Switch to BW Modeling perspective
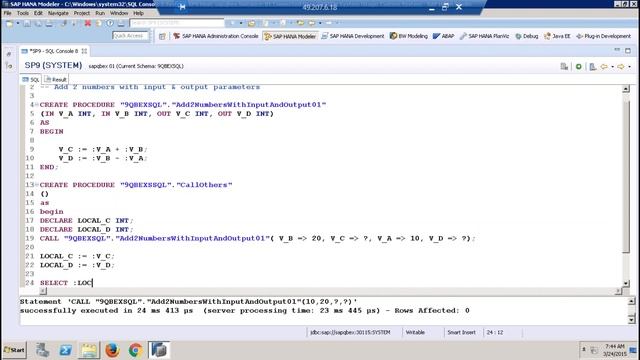This screenshot has height=360, width=640. pos(409,36)
